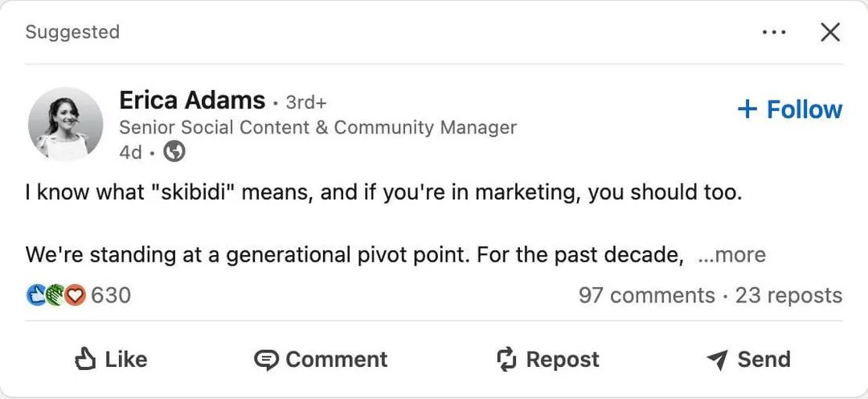Screen dimensions: 868x399
Task: Click the blue thumbs-up reaction icon
Action: (35, 294)
